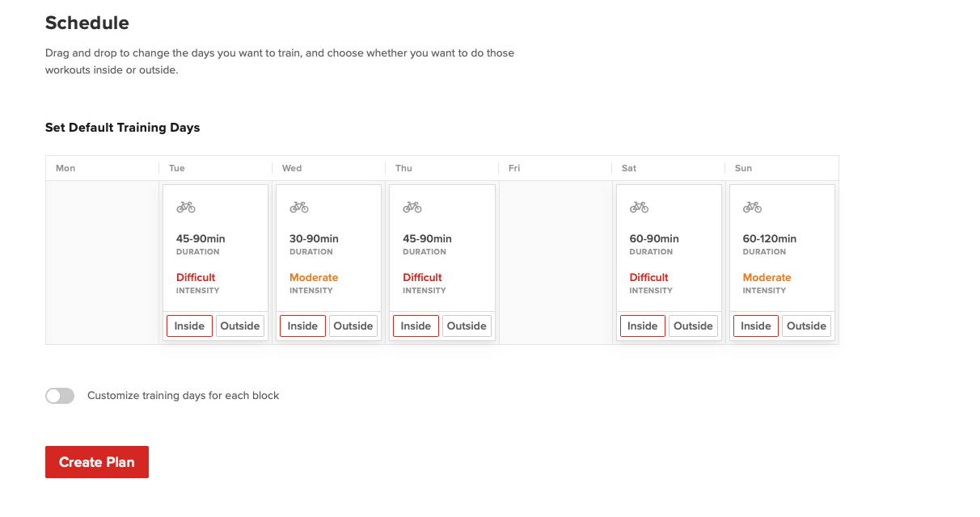
Task: Click the bike icon on Saturday's workout
Action: point(639,208)
